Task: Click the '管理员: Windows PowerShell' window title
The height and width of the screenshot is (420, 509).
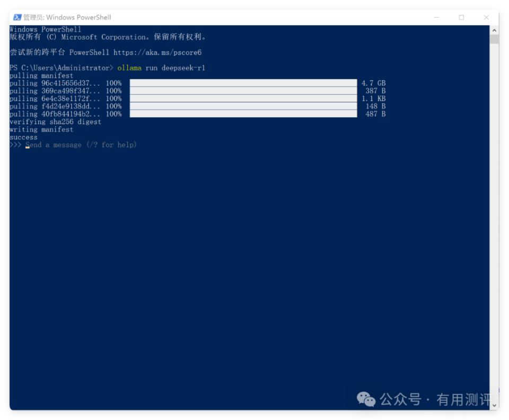Action: pos(67,17)
